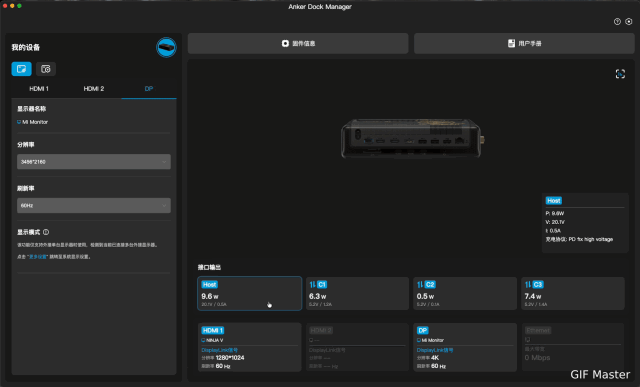640x387 pixels.
Task: Click the transfer arrows icon on C2 card
Action: pyautogui.click(x=420, y=285)
